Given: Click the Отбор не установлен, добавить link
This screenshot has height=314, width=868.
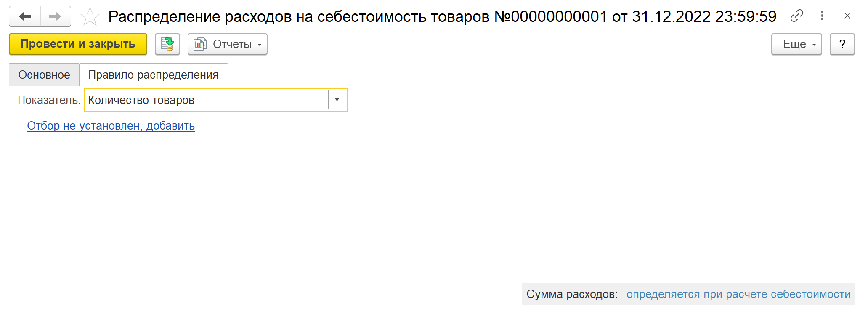Looking at the screenshot, I should point(111,126).
